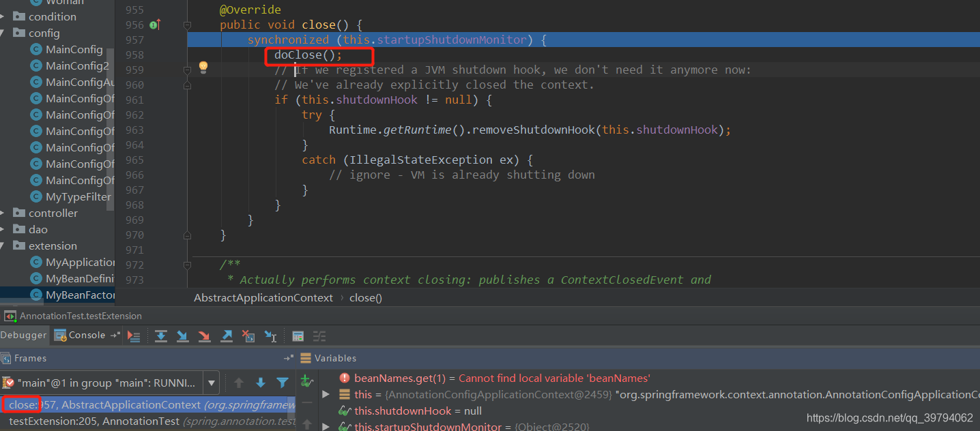Viewport: 980px width, 431px height.
Task: Click the yellow intention lightbulb on line 959
Action: click(203, 67)
